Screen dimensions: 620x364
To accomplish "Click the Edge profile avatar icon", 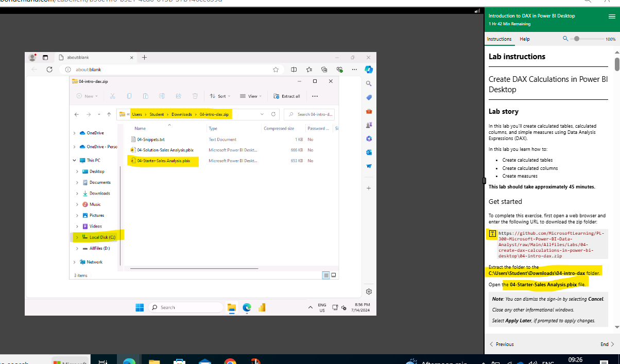I will (32, 58).
